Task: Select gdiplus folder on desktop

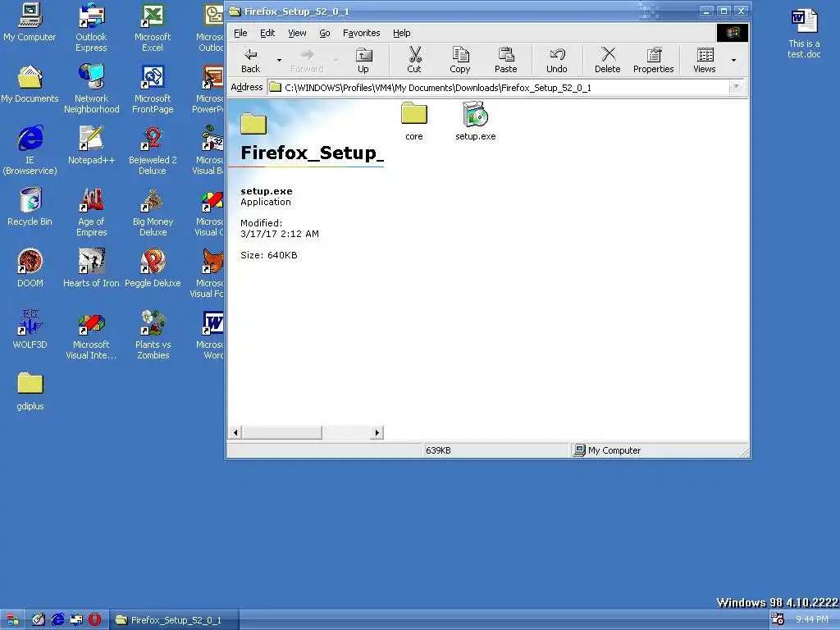Action: click(30, 391)
